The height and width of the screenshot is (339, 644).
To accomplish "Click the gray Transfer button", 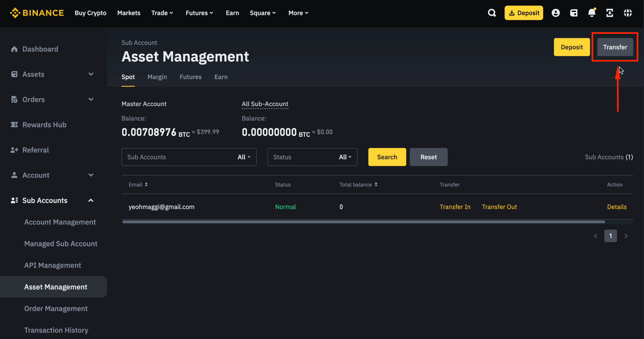I will [615, 47].
